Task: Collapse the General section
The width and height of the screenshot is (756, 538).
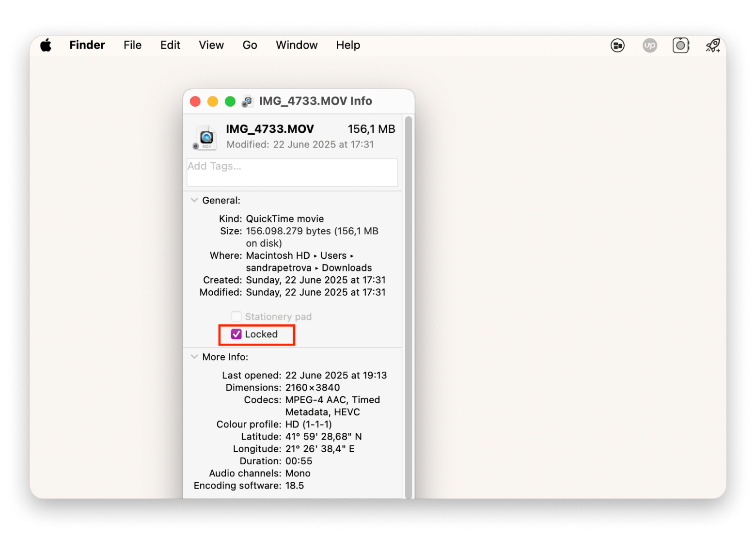Action: (194, 200)
